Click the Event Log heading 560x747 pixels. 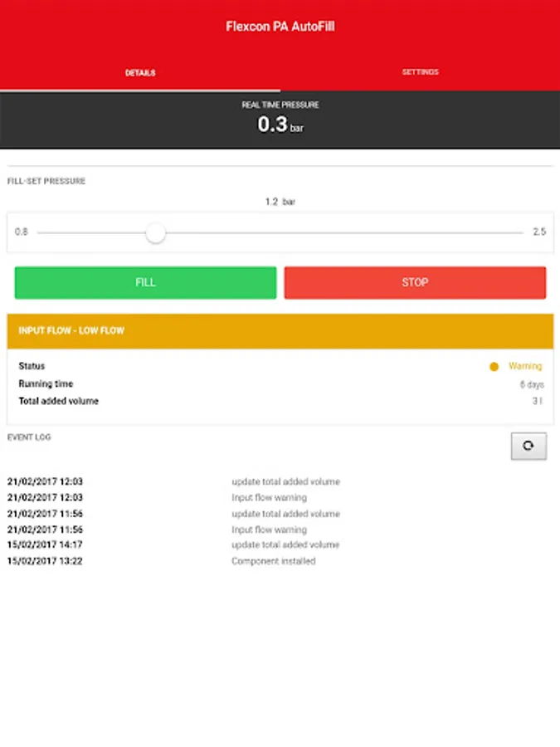29,437
